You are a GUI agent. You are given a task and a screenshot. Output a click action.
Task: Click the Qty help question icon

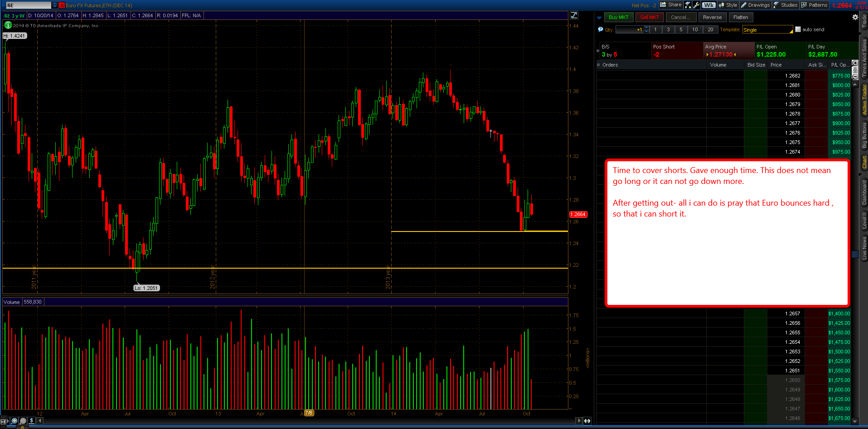[601, 29]
